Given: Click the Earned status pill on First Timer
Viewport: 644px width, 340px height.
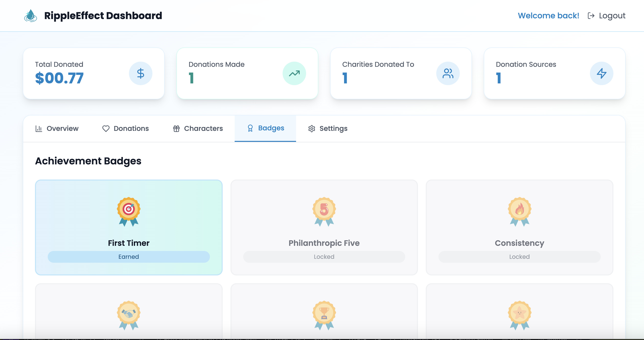Looking at the screenshot, I should point(129,257).
